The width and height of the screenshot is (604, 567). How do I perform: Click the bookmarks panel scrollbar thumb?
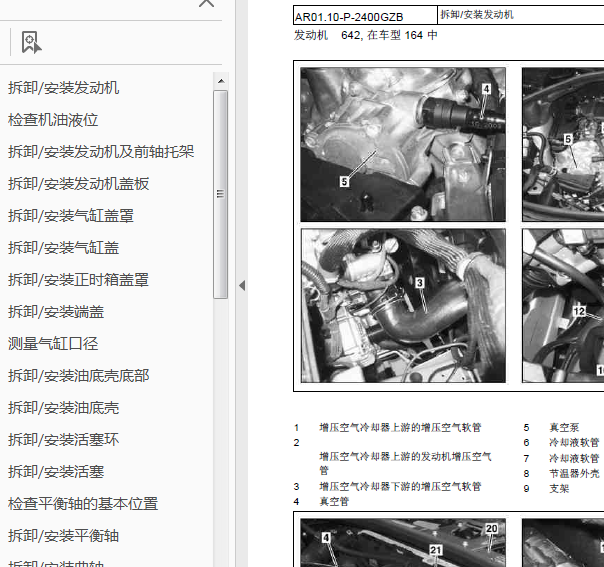220,194
